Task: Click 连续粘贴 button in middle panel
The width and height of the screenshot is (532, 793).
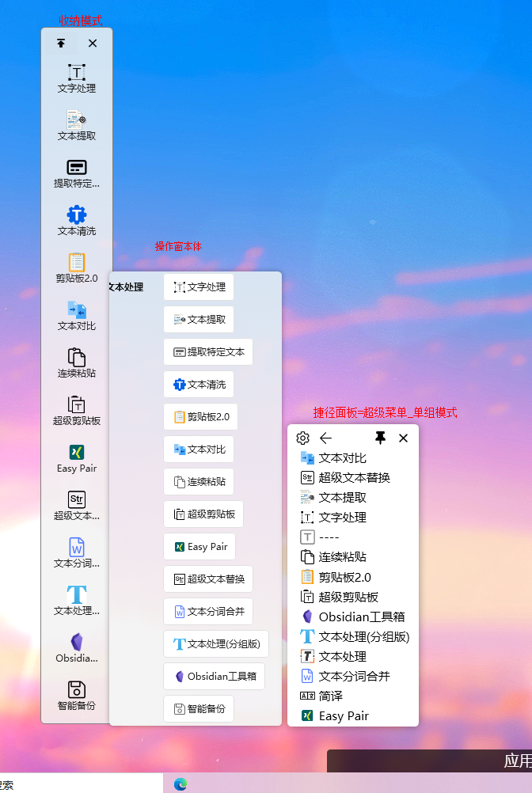Action: [199, 481]
